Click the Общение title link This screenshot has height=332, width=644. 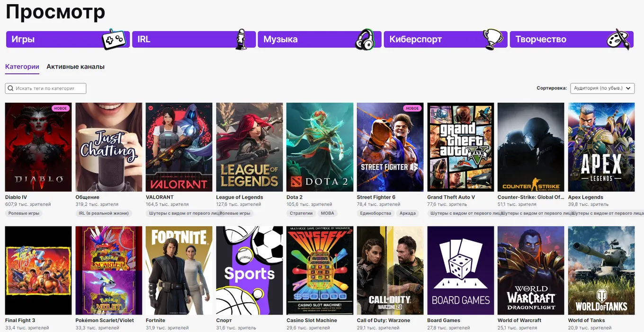88,197
